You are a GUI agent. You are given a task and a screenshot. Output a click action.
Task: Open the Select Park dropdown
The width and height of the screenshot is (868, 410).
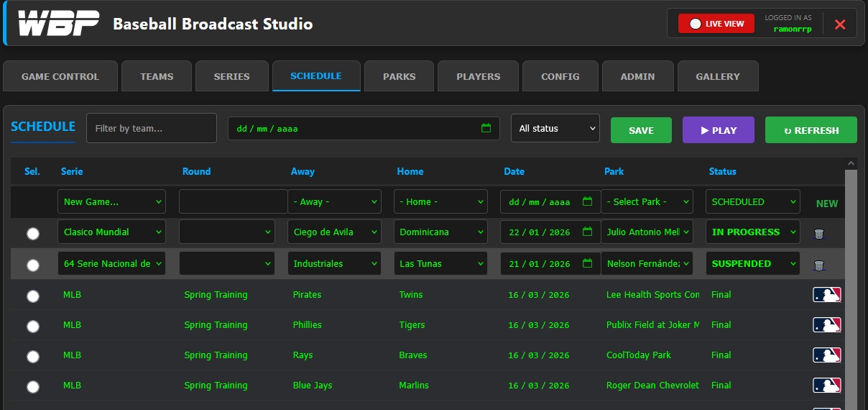pos(646,202)
